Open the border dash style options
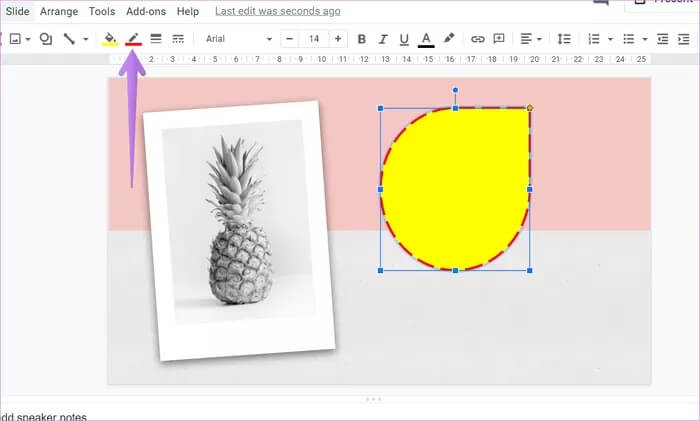The height and width of the screenshot is (421, 700). [x=178, y=39]
